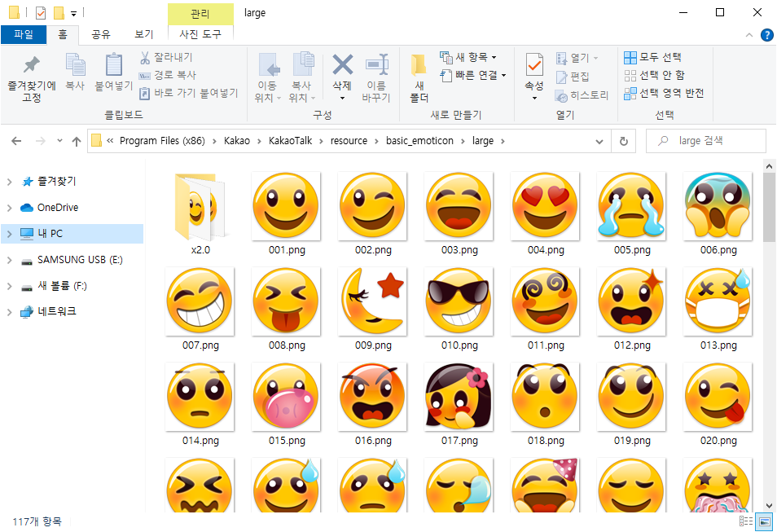Open the recent locations dropdown arrow
777x532 pixels.
59,141
